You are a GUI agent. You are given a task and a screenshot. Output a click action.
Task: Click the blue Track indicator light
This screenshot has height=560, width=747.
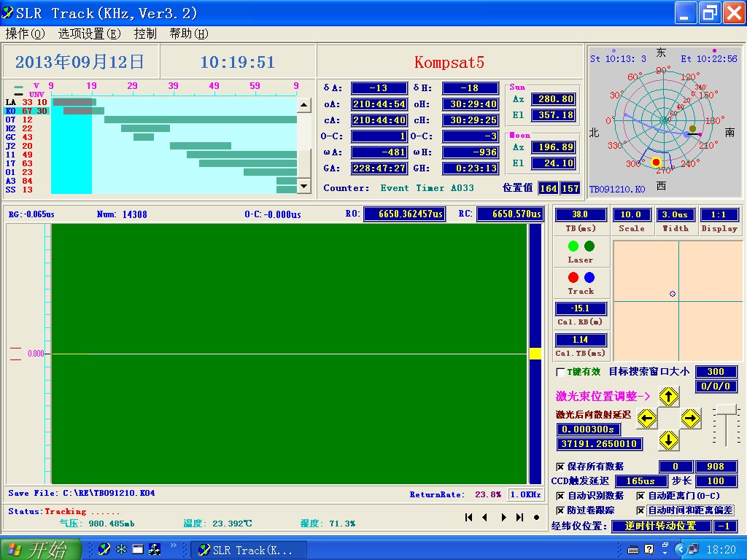[x=589, y=277]
